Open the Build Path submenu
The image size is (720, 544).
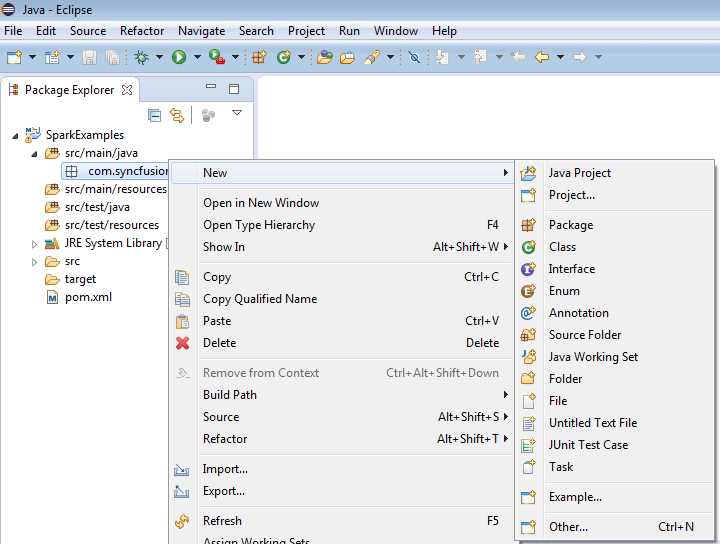(x=342, y=395)
